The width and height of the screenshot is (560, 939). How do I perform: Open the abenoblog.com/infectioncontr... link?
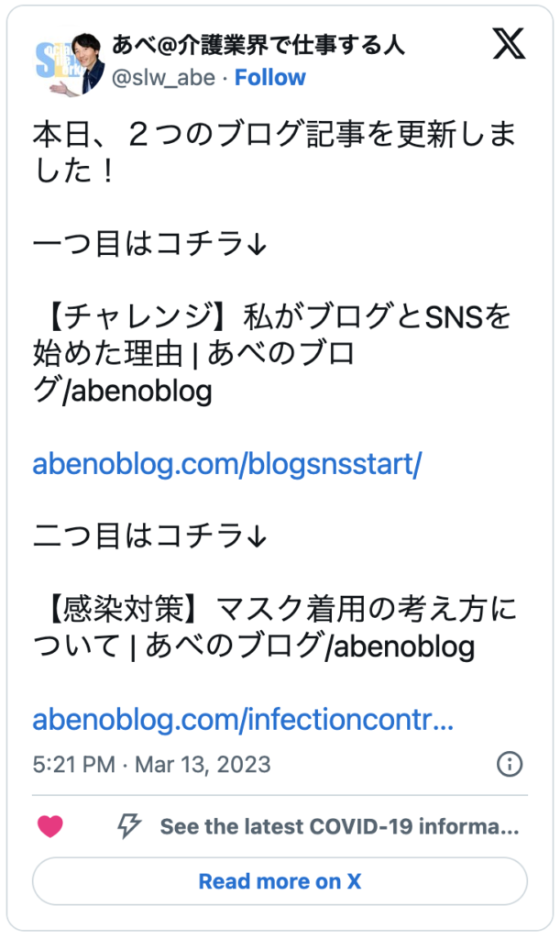coord(243,720)
